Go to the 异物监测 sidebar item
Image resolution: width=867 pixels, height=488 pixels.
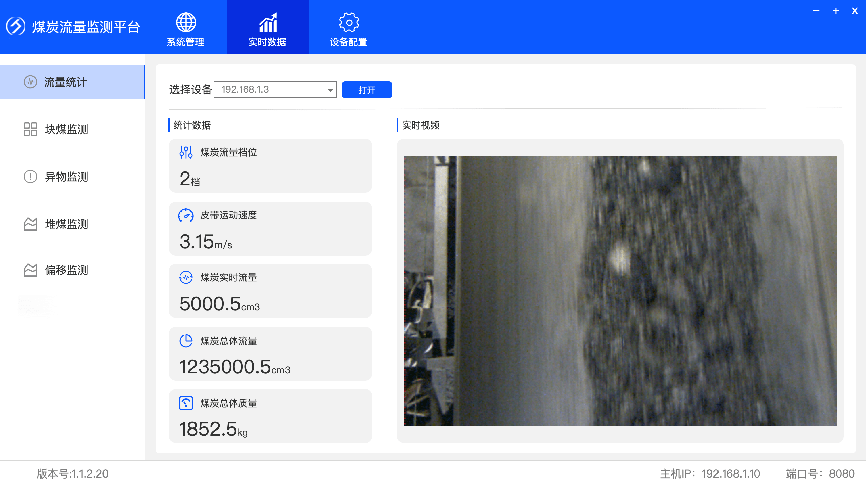(x=72, y=177)
